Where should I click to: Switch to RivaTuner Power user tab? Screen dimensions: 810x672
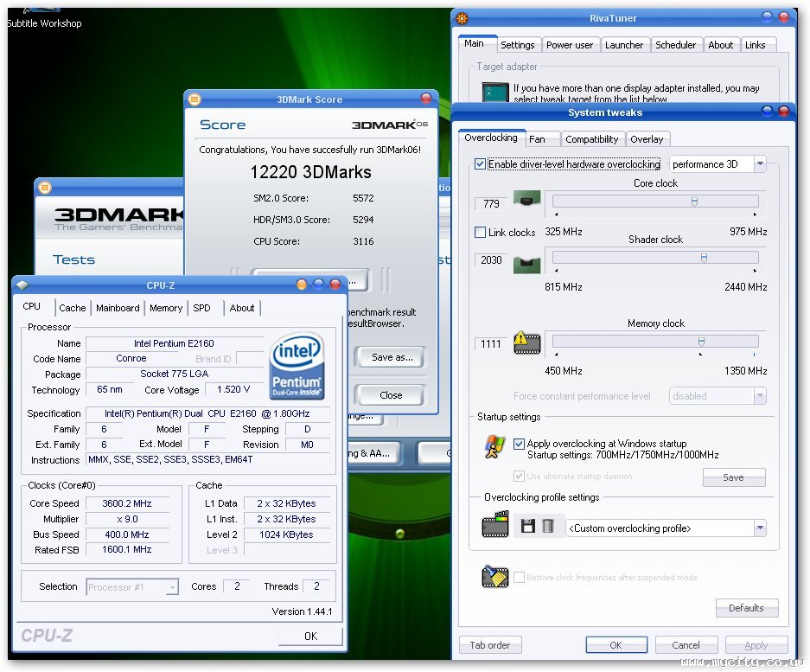click(x=570, y=45)
